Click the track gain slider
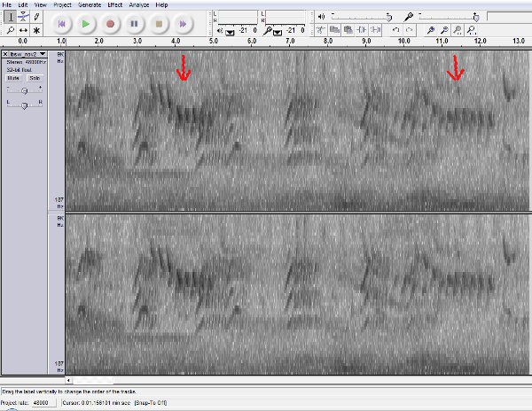This screenshot has height=411, width=532. click(24, 89)
